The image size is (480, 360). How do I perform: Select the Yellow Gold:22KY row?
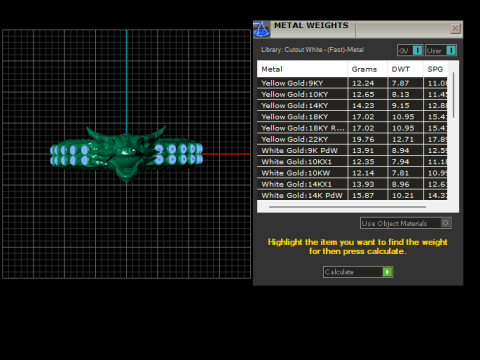[x=352, y=139]
